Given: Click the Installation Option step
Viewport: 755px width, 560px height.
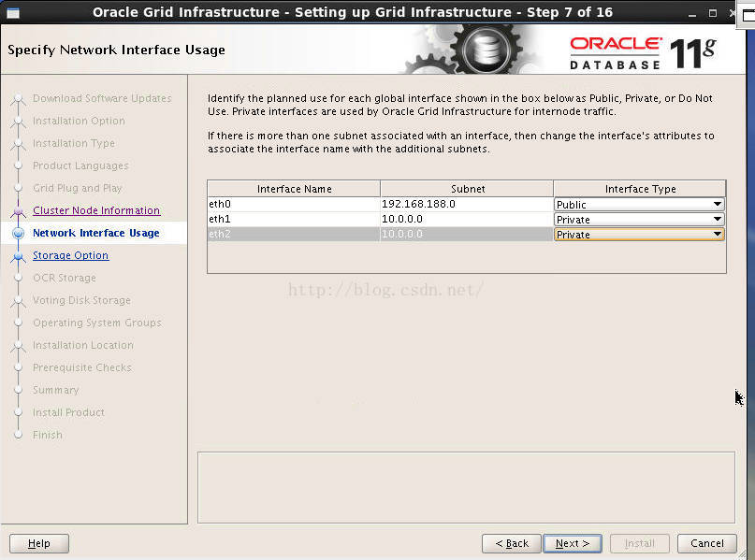Looking at the screenshot, I should pyautogui.click(x=79, y=121).
